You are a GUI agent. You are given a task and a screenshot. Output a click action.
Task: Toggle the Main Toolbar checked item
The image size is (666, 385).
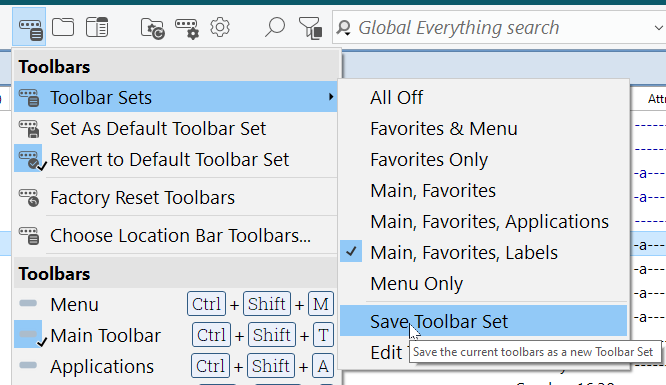[175, 335]
